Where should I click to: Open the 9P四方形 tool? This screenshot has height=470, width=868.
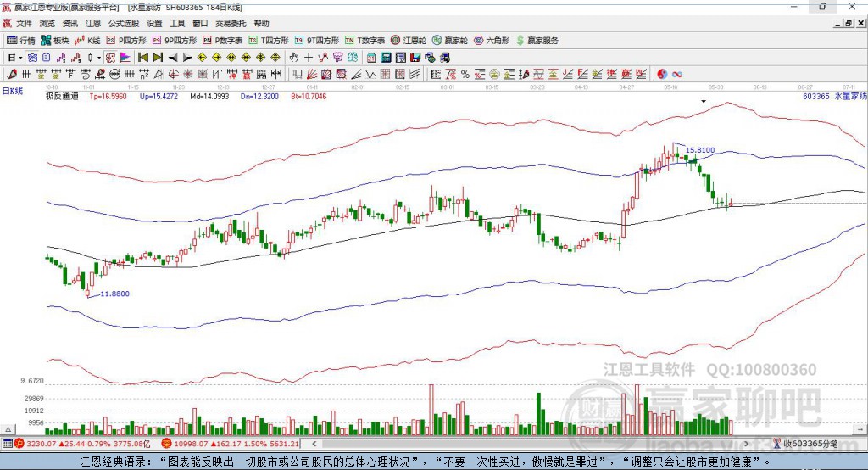175,41
